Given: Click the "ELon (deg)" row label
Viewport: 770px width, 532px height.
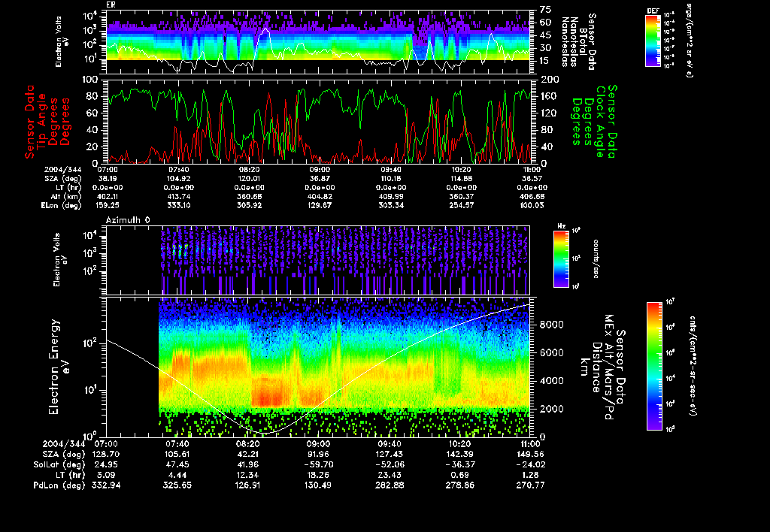Looking at the screenshot, I should 62,206.
